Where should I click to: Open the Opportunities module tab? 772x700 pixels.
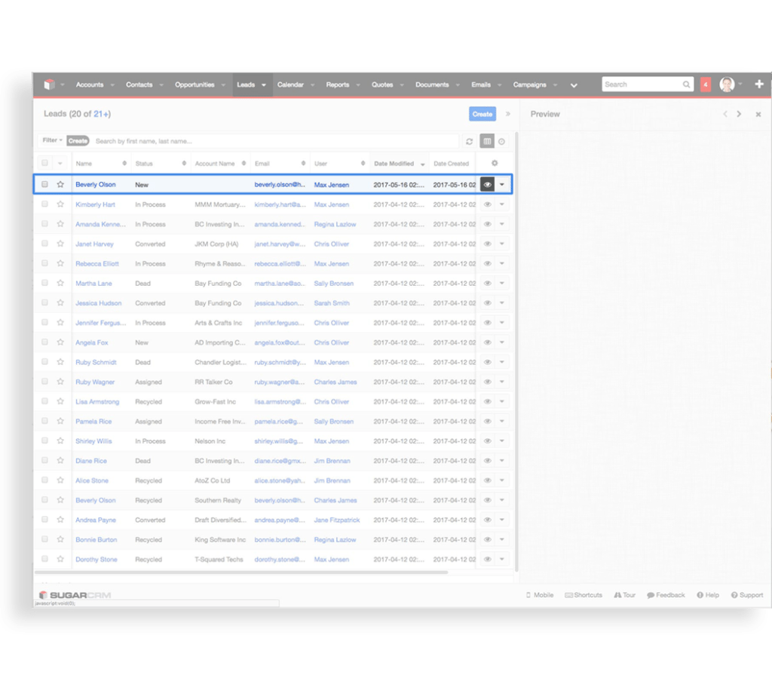(195, 84)
